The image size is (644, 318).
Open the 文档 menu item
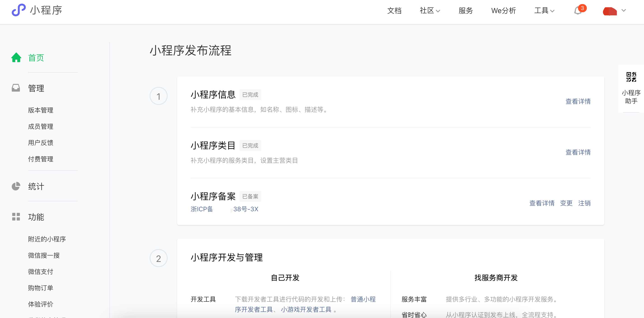[x=395, y=11]
